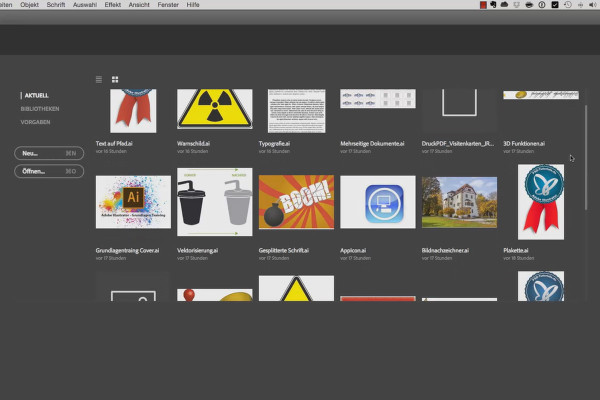This screenshot has width=600, height=400.
Task: Open Grundlagentraining Cover.ai thumbnail
Action: tap(133, 202)
